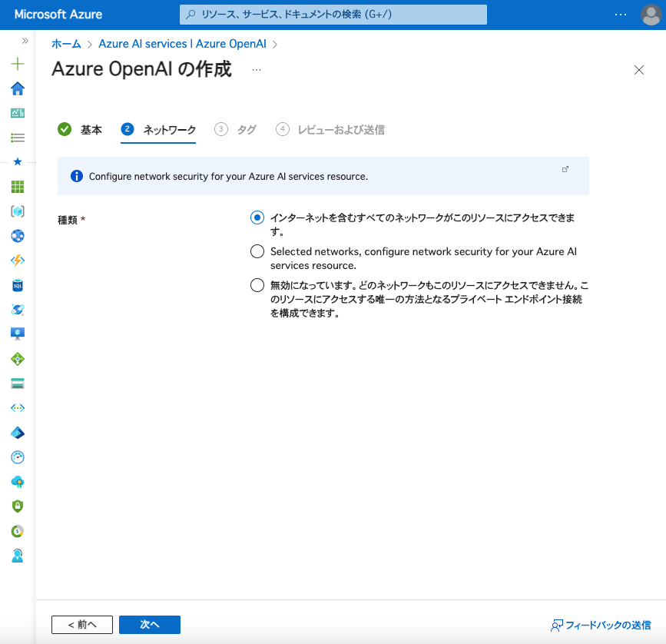Go to ホーム breadcrumb link
This screenshot has width=666, height=644.
pyautogui.click(x=66, y=44)
